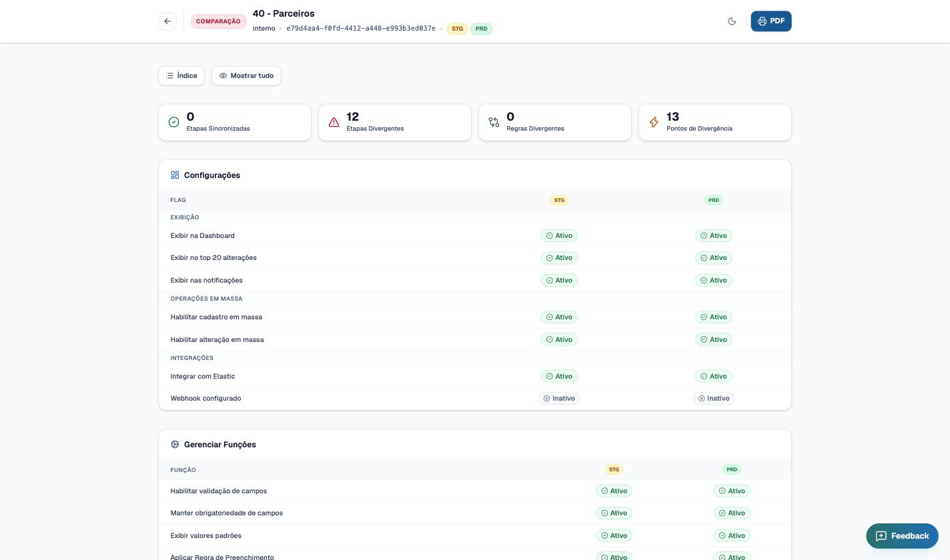Click the Integrar com Elastic label

click(202, 376)
